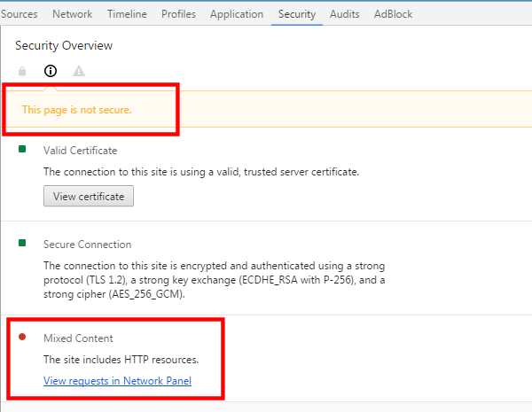Select the Application tab
532x412 pixels.
coord(237,14)
